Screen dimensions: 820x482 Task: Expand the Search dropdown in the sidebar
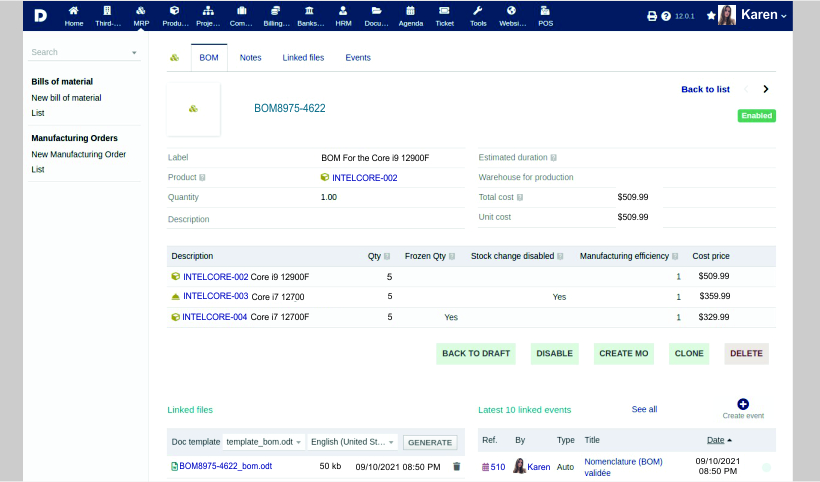[134, 52]
